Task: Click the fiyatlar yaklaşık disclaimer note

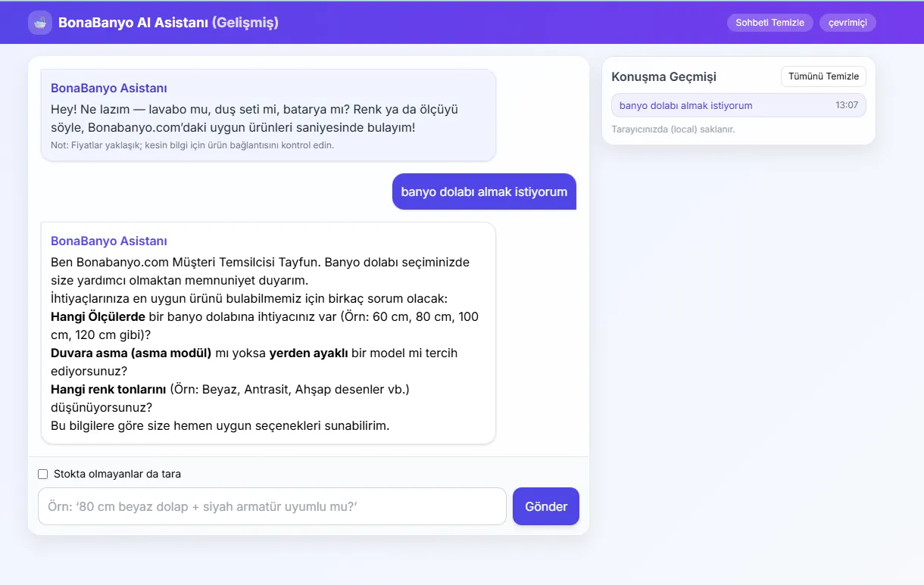Action: tap(191, 145)
